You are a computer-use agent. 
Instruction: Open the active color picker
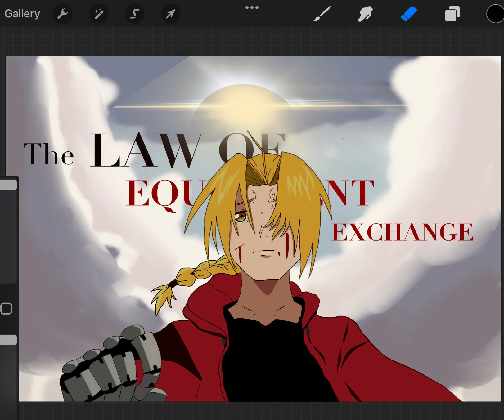(495, 14)
